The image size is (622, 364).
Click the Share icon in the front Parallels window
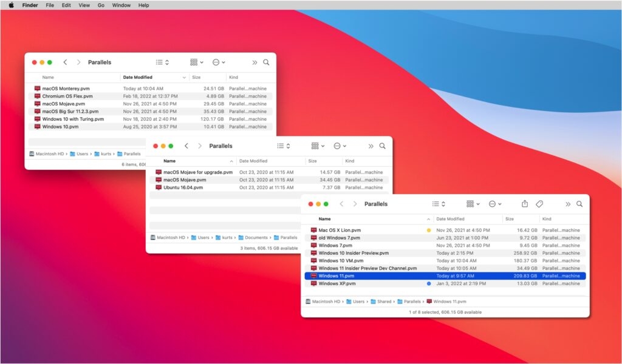(525, 204)
